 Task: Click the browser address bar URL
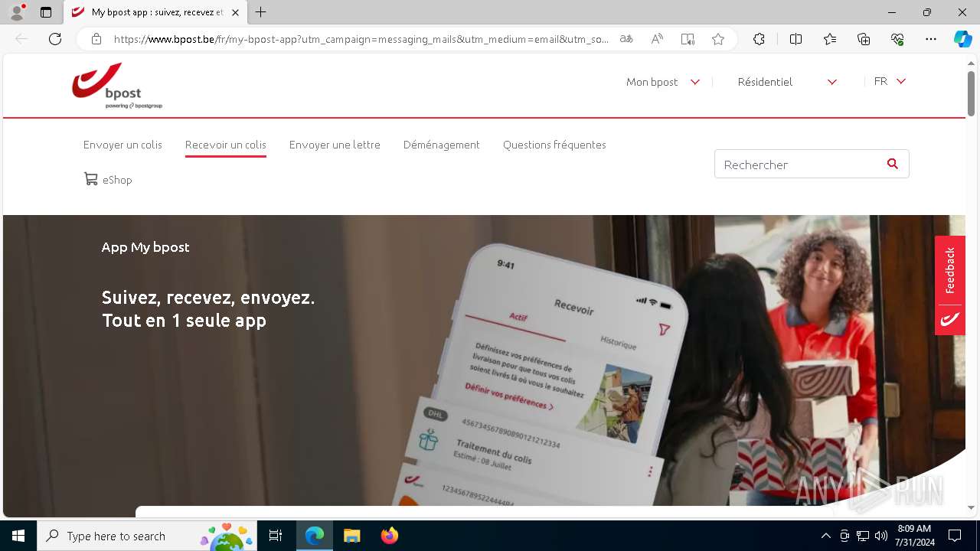pyautogui.click(x=361, y=39)
